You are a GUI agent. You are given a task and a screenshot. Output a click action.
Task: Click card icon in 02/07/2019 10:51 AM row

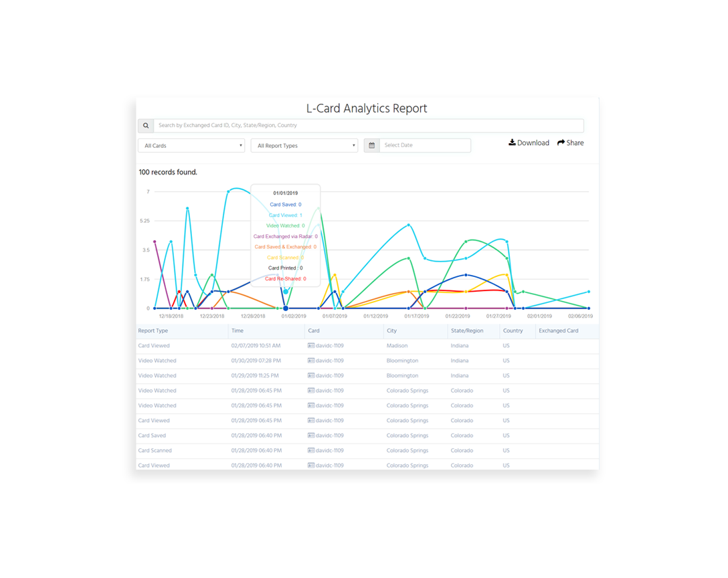(311, 346)
